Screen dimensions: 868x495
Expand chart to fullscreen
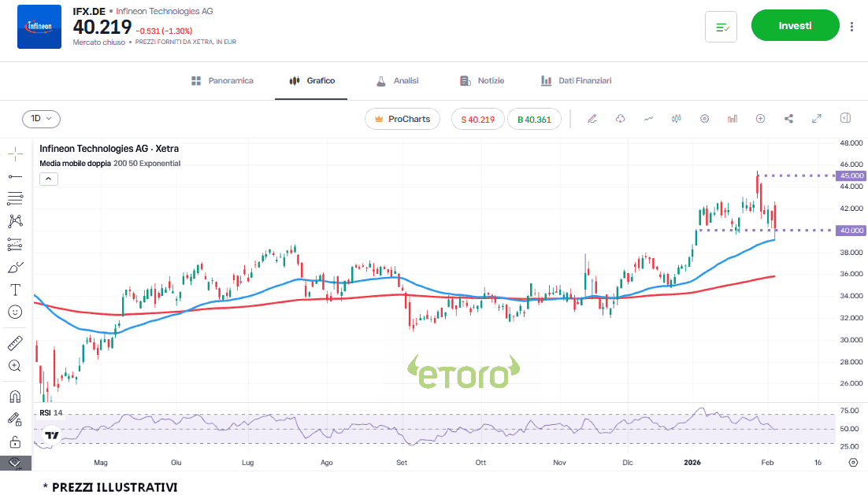point(817,119)
